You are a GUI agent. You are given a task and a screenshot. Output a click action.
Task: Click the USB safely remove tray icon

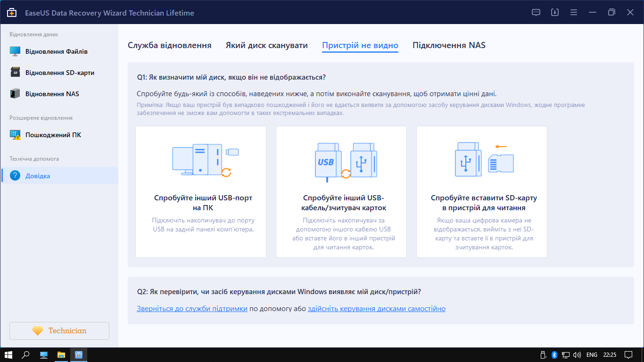coord(544,354)
